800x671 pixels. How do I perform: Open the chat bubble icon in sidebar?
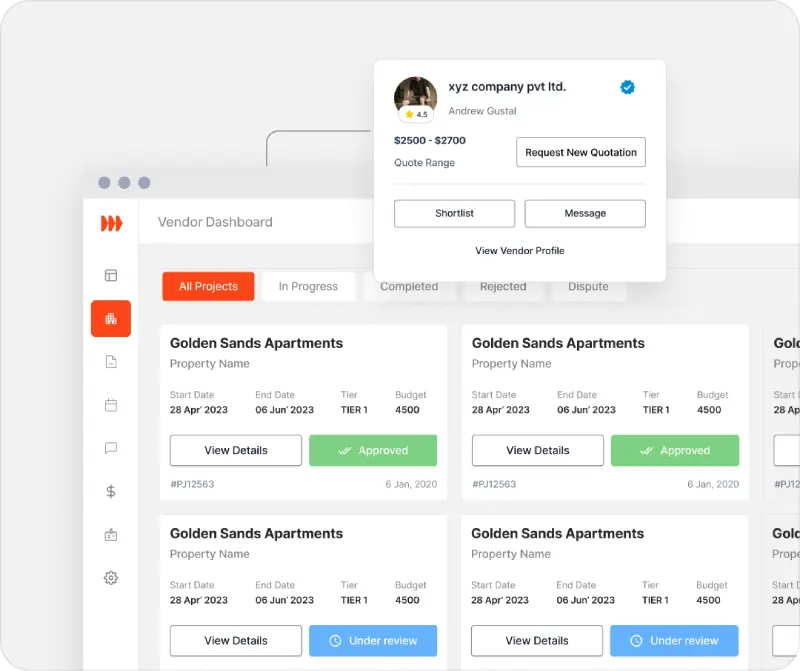pos(111,449)
